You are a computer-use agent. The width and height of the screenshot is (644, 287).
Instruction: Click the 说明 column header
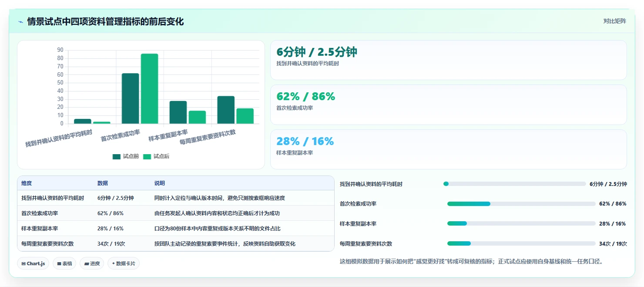[160, 183]
